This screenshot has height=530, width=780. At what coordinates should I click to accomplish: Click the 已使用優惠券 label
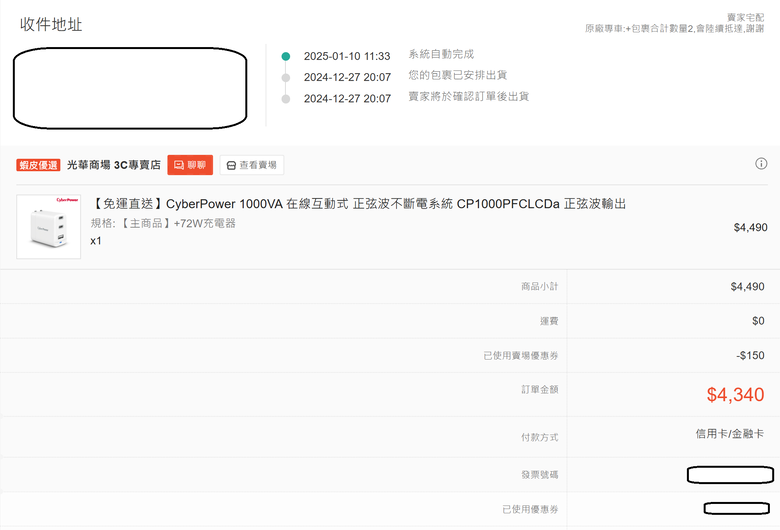tap(530, 509)
